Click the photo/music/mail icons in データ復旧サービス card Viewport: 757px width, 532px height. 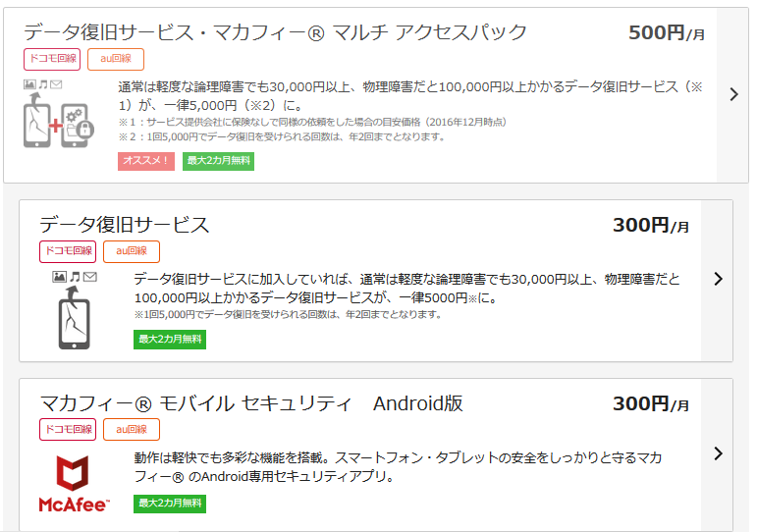tap(75, 278)
